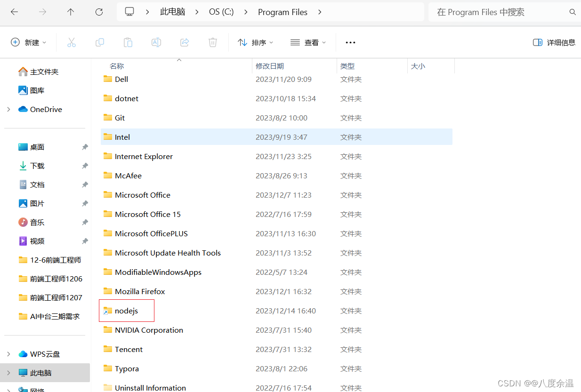Viewport: 581px width, 392px height.
Task: Click the Paste clipboard icon
Action: pos(128,42)
